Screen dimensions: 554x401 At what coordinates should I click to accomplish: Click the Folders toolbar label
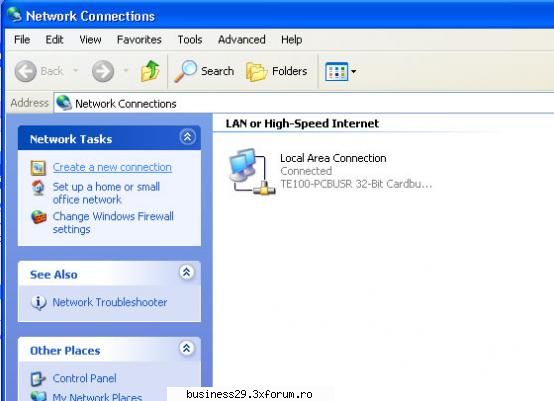pos(289,71)
